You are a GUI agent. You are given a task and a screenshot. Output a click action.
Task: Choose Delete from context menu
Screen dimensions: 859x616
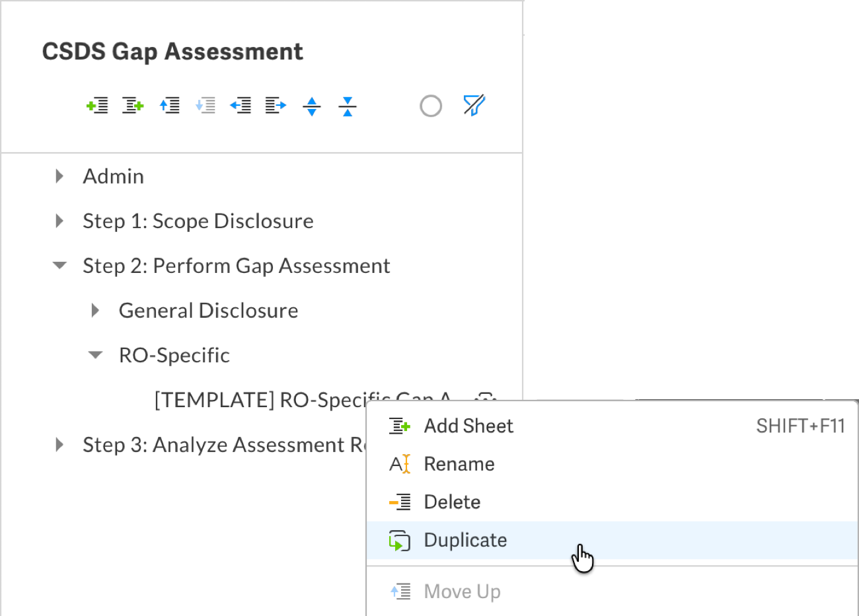[x=613, y=502]
